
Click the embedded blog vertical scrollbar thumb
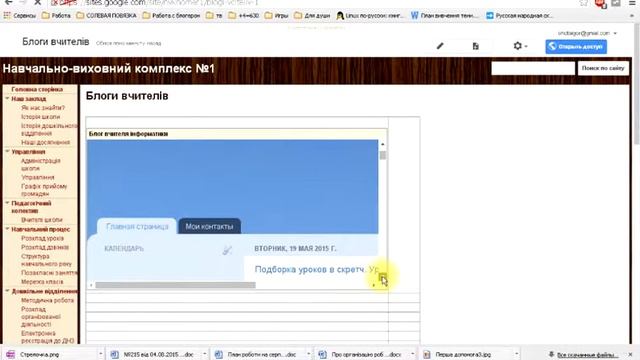383,156
